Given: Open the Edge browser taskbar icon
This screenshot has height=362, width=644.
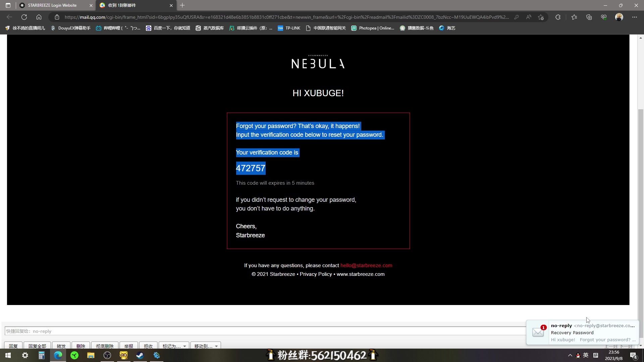Looking at the screenshot, I should [58, 355].
